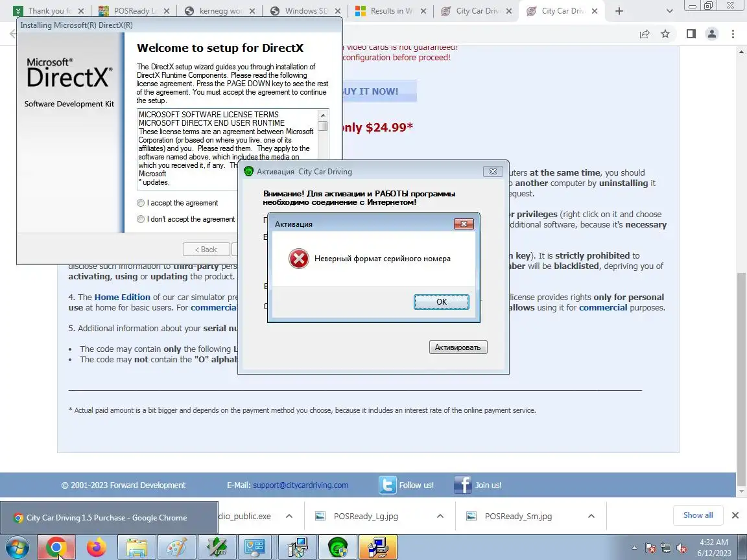Click the Google Chrome taskbar icon
Viewport: 747px width, 560px height.
(x=56, y=548)
